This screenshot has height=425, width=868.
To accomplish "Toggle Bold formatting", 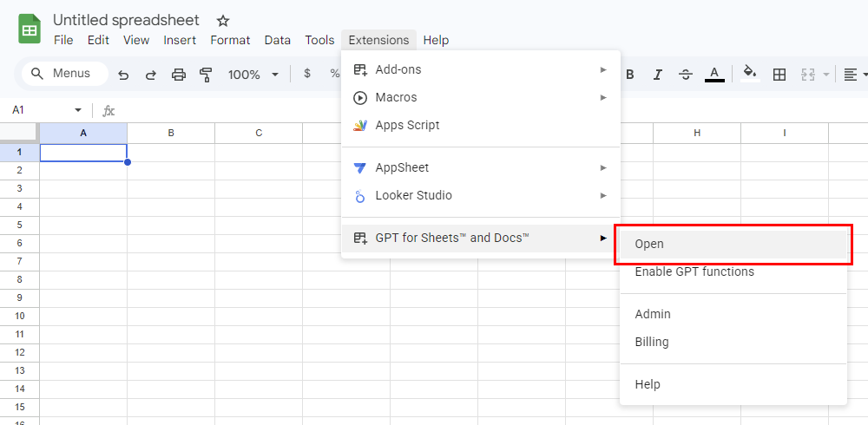I will coord(629,75).
